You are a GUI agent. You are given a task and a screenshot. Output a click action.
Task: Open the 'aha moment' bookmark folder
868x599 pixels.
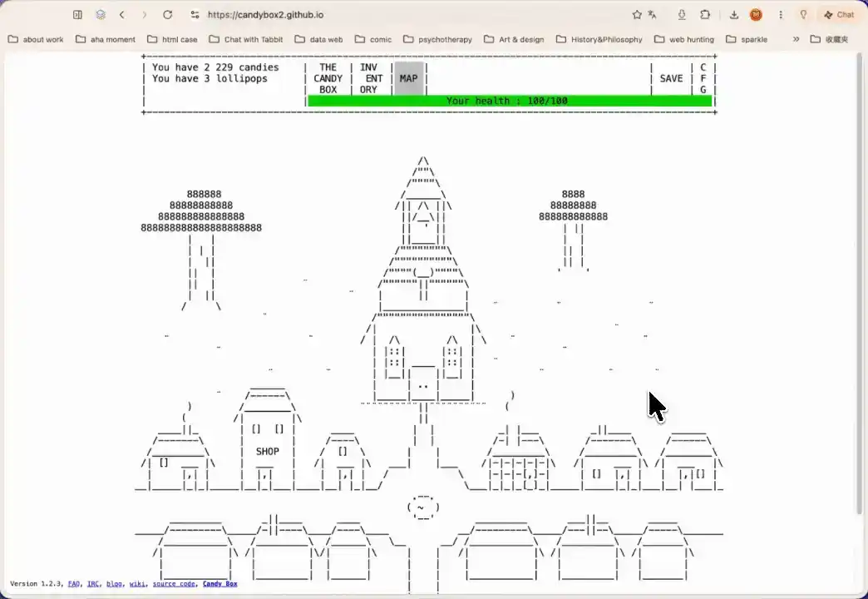[106, 39]
